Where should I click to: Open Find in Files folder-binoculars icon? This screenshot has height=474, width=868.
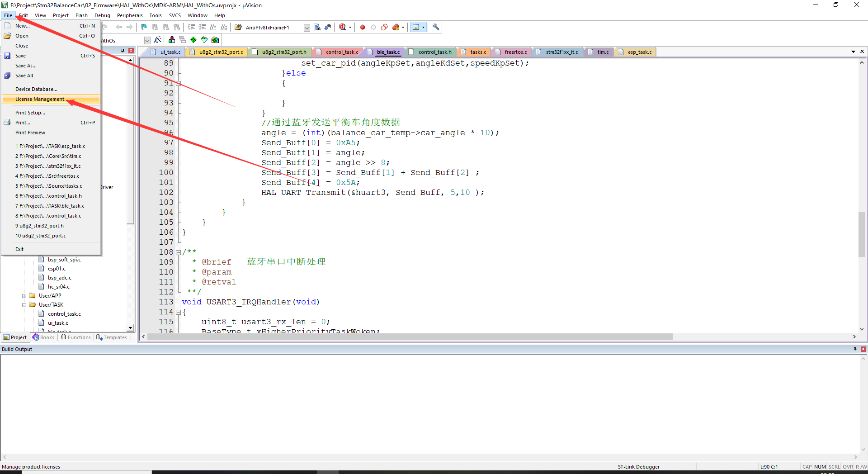[x=238, y=27]
